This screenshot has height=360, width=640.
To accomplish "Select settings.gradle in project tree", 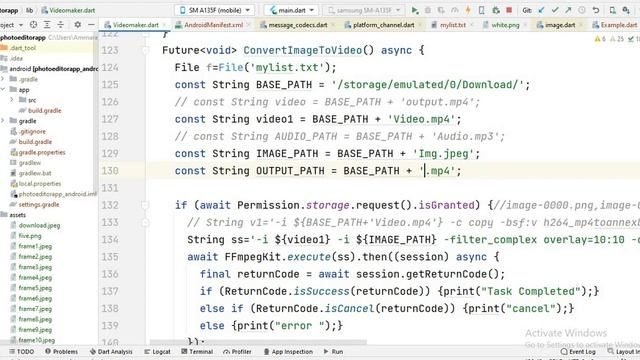I will (34, 204).
